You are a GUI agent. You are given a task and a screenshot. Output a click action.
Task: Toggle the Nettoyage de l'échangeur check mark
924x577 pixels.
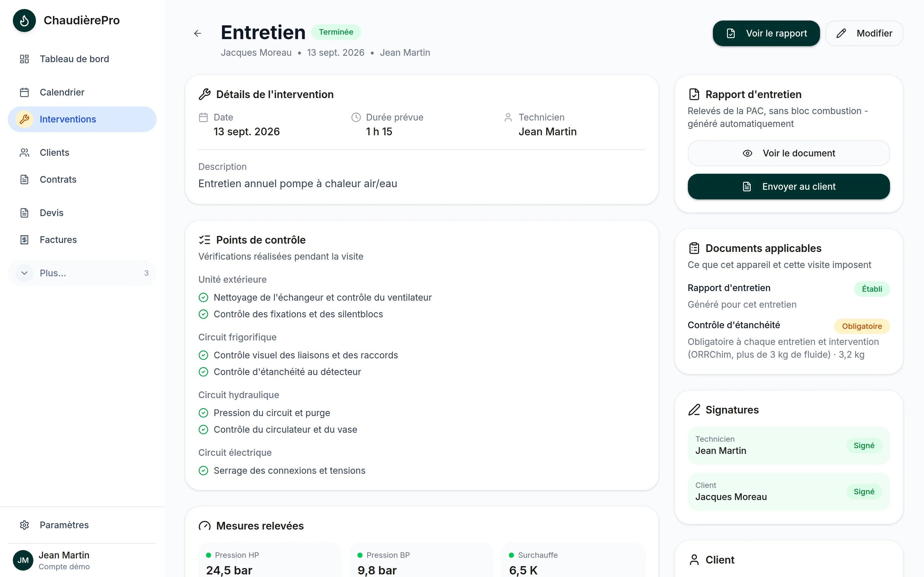203,297
